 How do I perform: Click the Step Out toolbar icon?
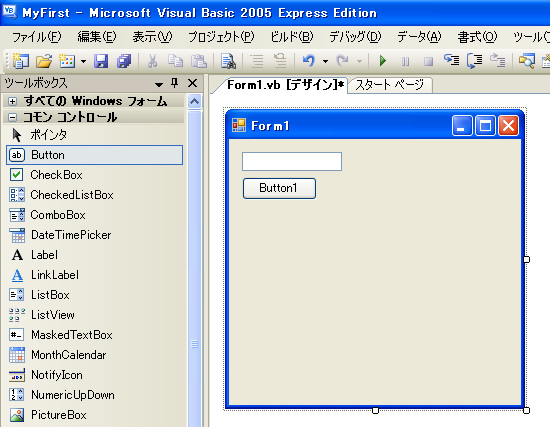(x=498, y=60)
